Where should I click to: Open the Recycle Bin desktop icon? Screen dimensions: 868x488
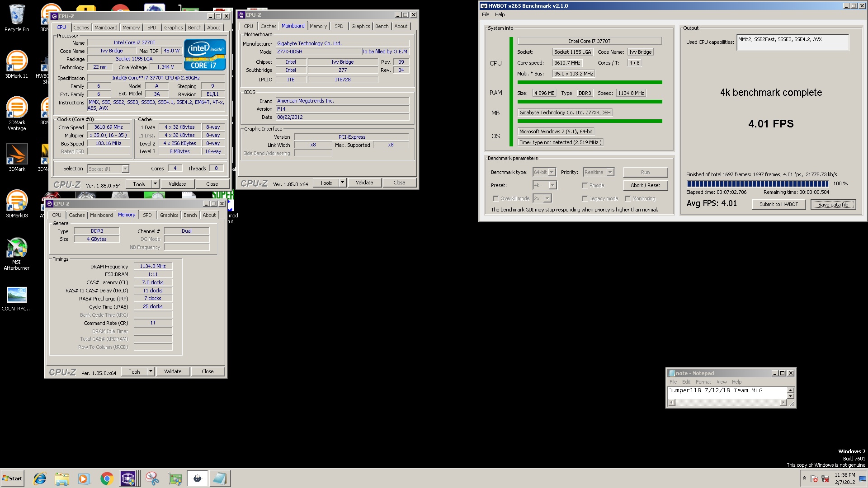point(17,18)
